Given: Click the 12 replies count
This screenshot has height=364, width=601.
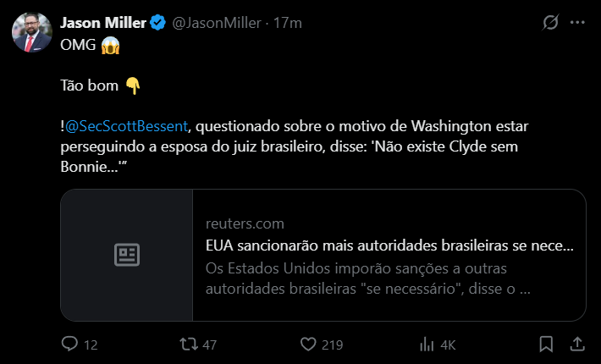Looking at the screenshot, I should coord(91,345).
